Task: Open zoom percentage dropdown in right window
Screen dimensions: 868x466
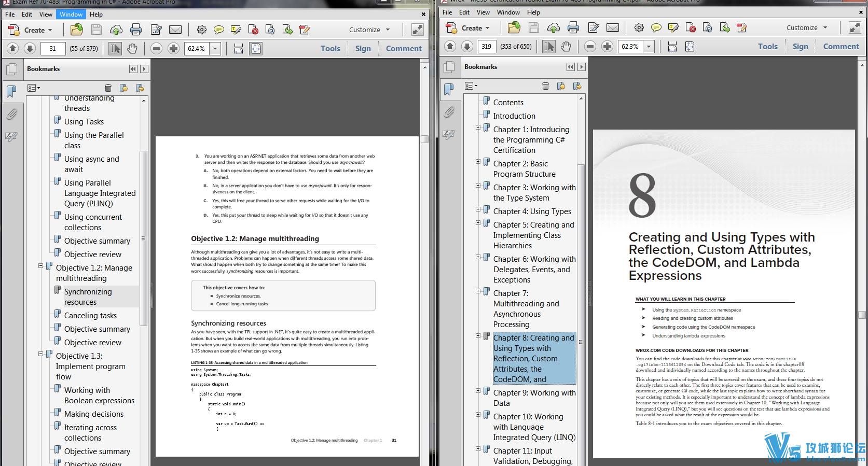Action: coord(649,47)
